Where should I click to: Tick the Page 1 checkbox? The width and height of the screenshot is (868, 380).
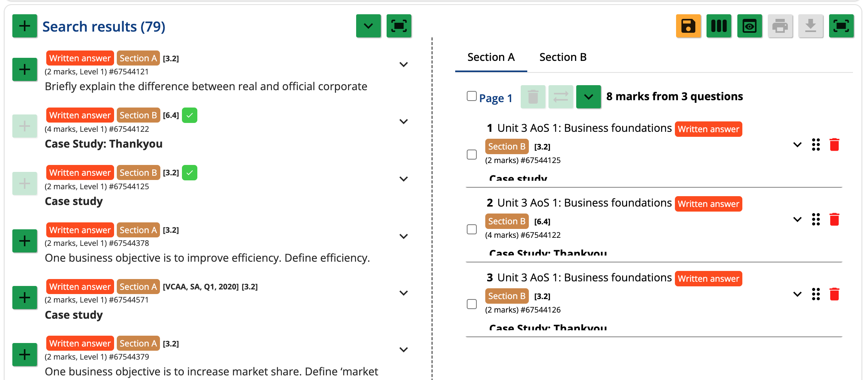tap(472, 96)
